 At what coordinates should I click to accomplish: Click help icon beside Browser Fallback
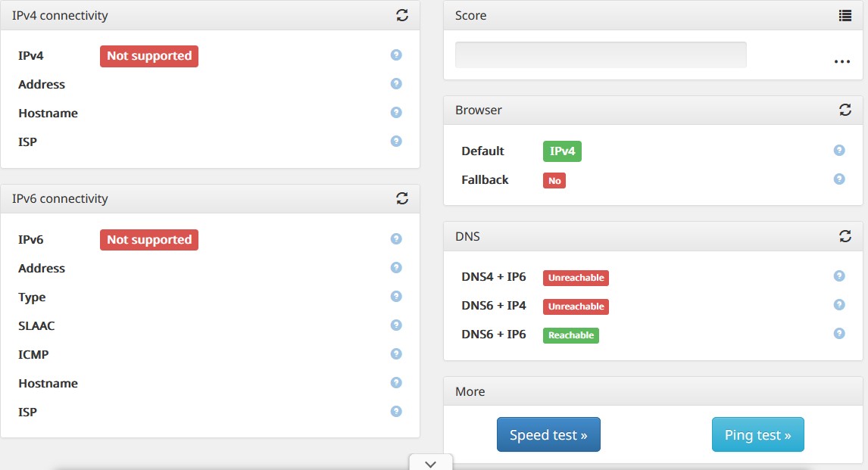click(839, 179)
